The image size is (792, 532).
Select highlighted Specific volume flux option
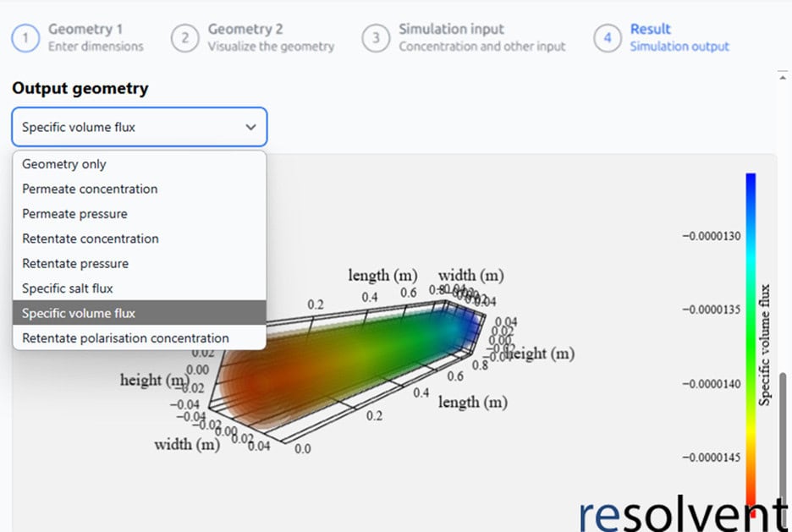(79, 313)
